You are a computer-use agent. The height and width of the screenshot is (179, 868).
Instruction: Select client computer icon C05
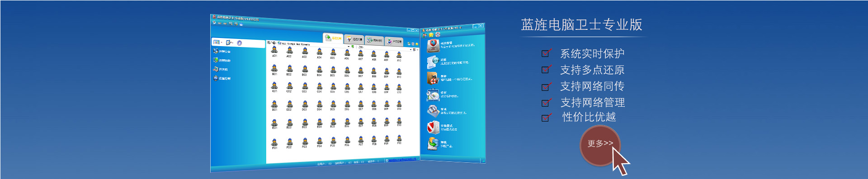coord(333,87)
